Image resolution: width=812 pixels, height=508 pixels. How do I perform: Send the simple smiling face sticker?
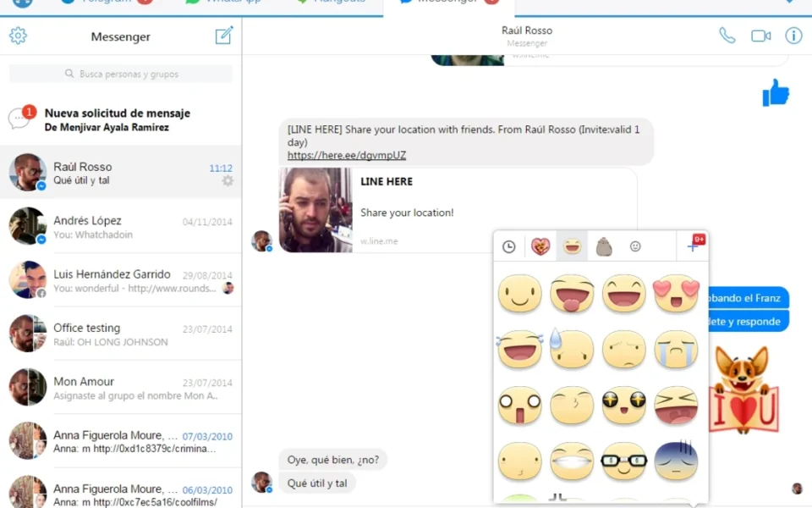pyautogui.click(x=520, y=294)
